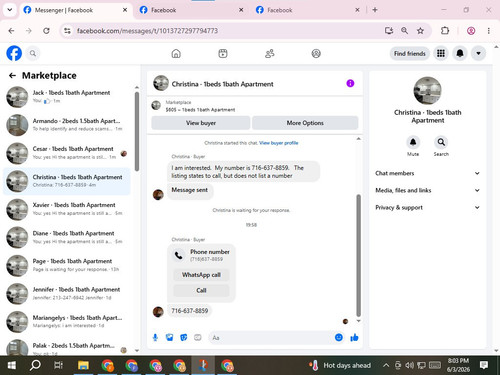The width and height of the screenshot is (500, 375).
Task: Mute the conversation with bell icon
Action: (x=413, y=142)
